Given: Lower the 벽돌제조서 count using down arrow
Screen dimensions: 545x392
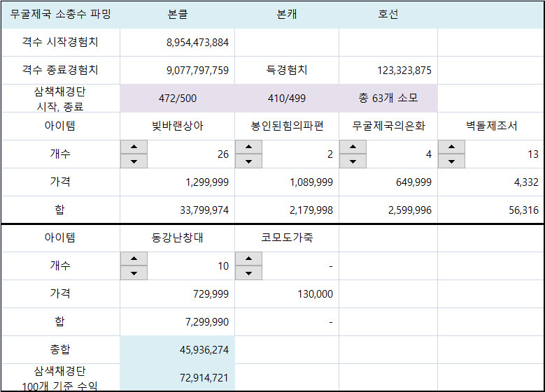Looking at the screenshot, I should coord(451,161).
